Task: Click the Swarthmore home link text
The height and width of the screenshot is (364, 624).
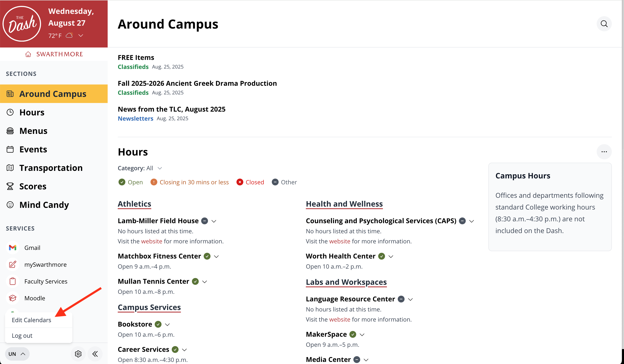Action: (60, 54)
